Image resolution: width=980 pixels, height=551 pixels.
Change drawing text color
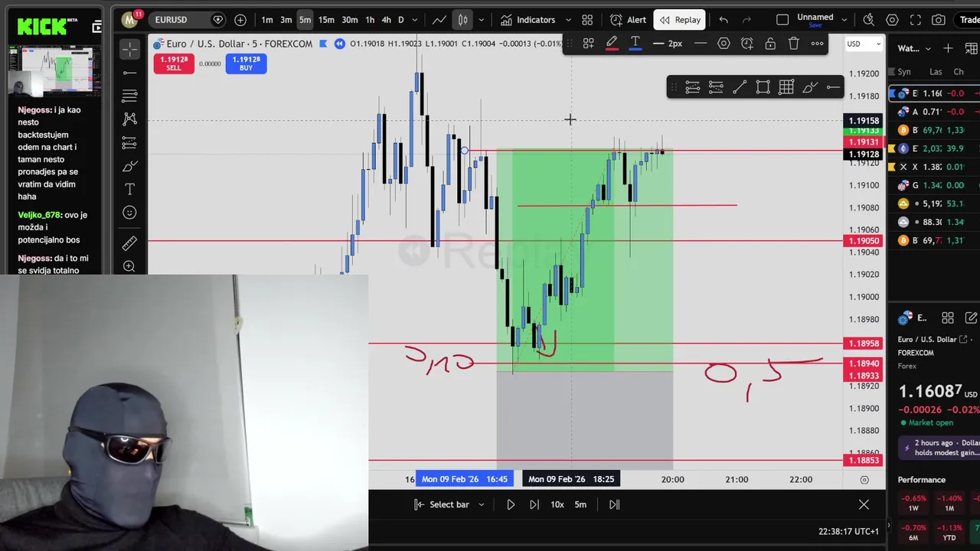click(635, 44)
